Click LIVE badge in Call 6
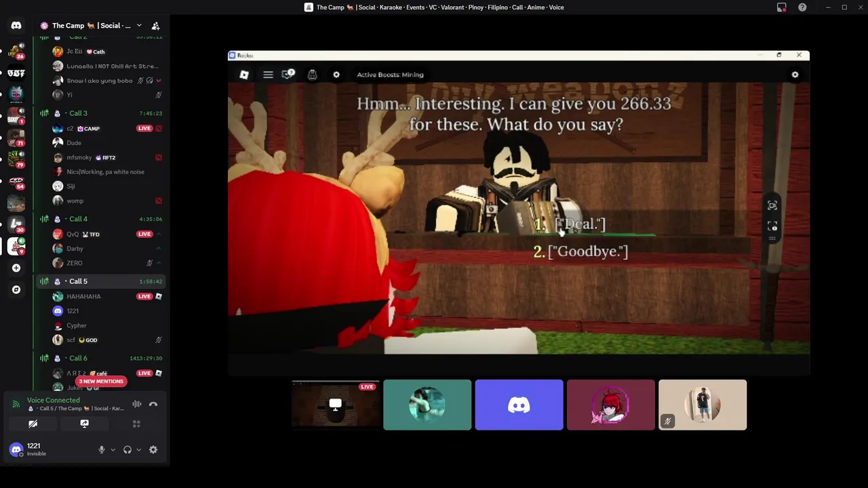Screen dimensions: 868x488 [144, 373]
